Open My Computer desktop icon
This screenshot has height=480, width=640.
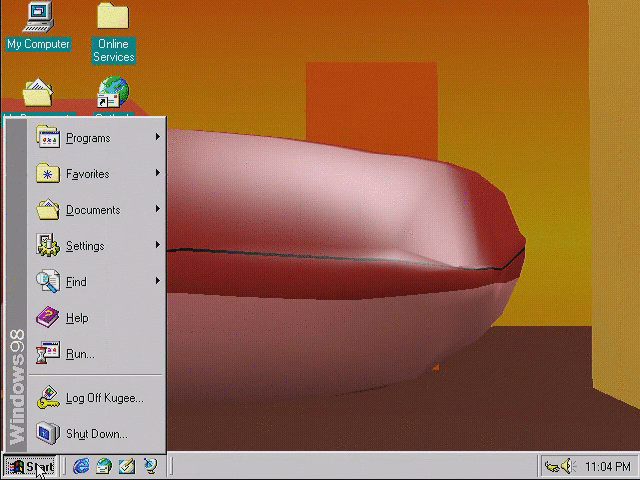click(x=38, y=17)
